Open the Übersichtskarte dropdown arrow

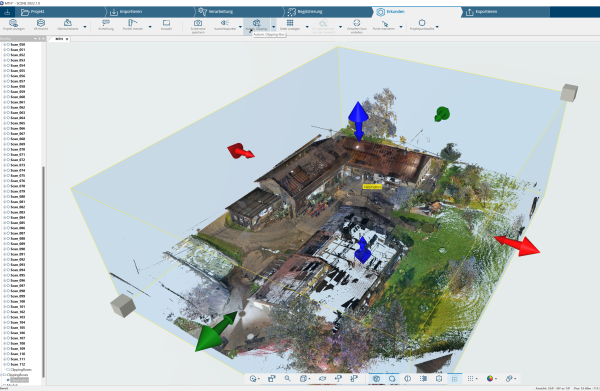point(85,27)
